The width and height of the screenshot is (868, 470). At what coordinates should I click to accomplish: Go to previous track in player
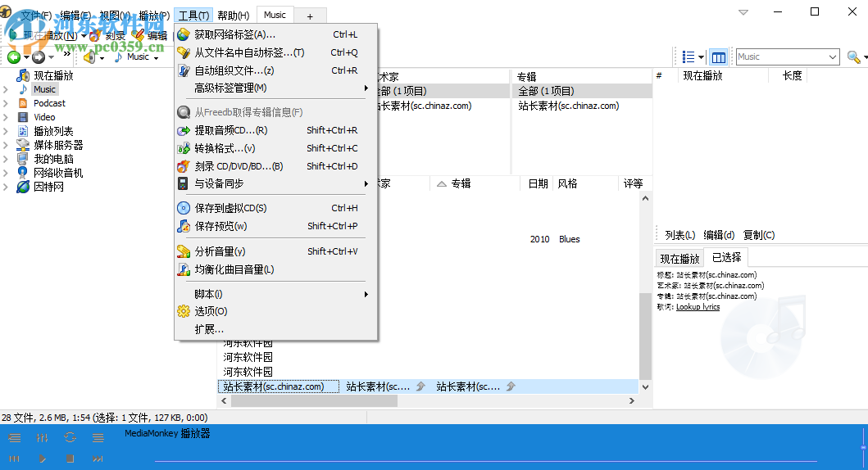pos(15,459)
